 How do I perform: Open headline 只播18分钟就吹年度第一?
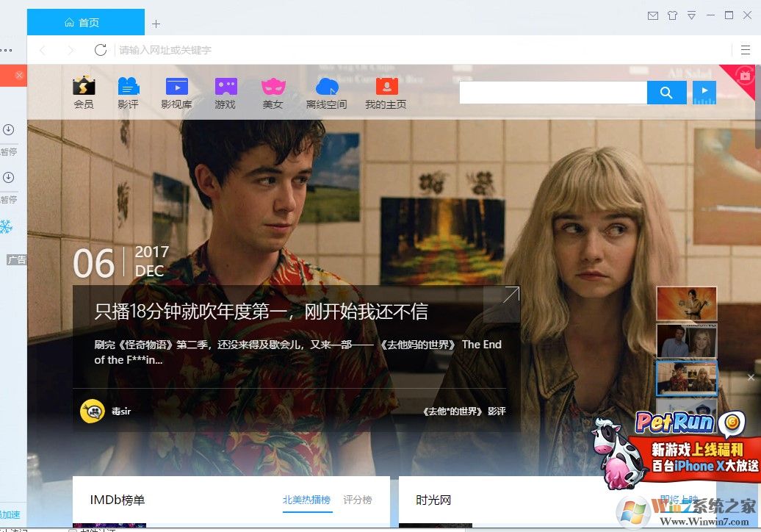coord(261,312)
